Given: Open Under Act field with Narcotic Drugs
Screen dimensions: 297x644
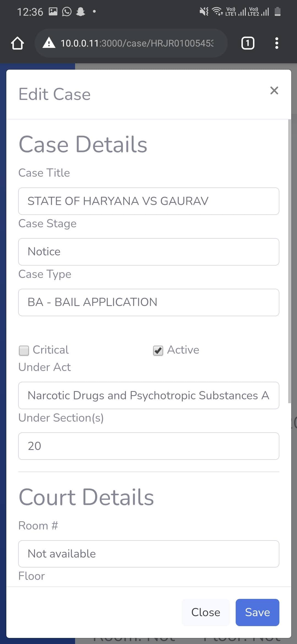Looking at the screenshot, I should click(x=149, y=395).
